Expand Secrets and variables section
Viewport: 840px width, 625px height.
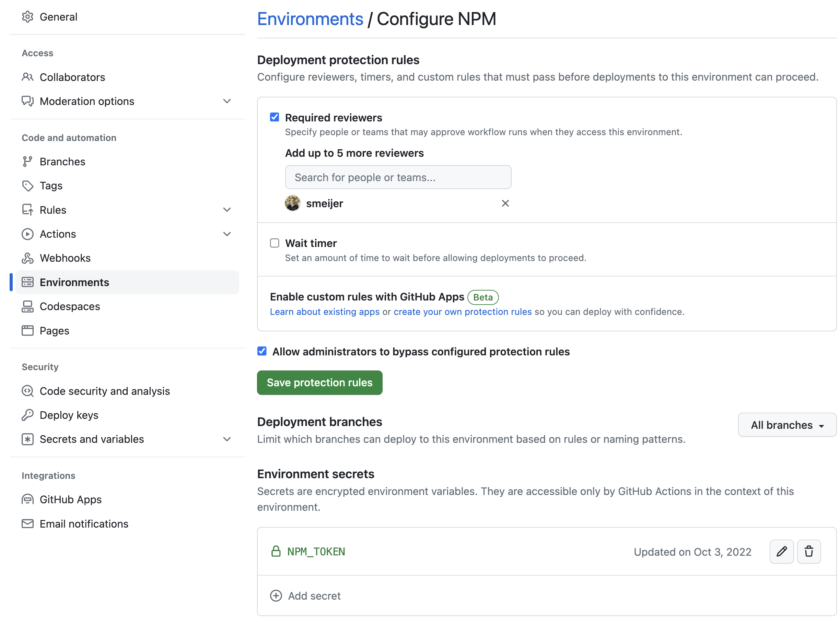[227, 439]
